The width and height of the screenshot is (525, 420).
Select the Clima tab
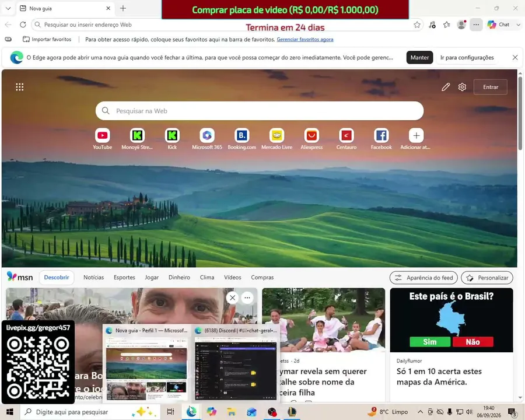[207, 277]
